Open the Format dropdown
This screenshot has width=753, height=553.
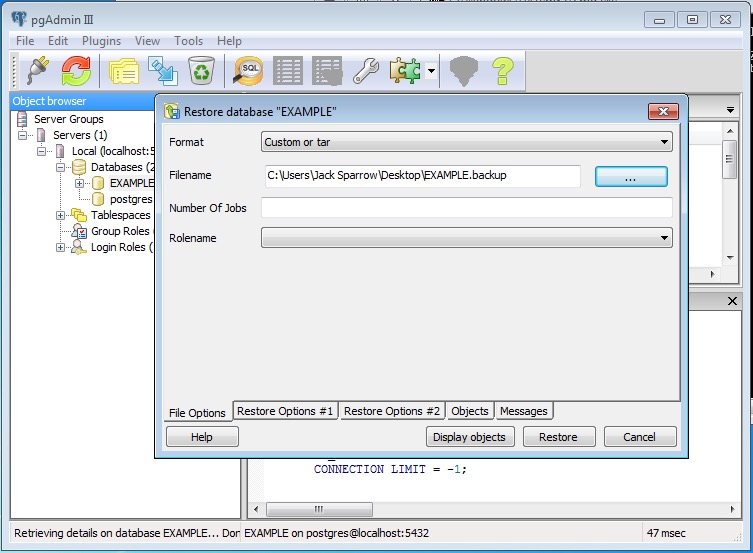coord(466,142)
